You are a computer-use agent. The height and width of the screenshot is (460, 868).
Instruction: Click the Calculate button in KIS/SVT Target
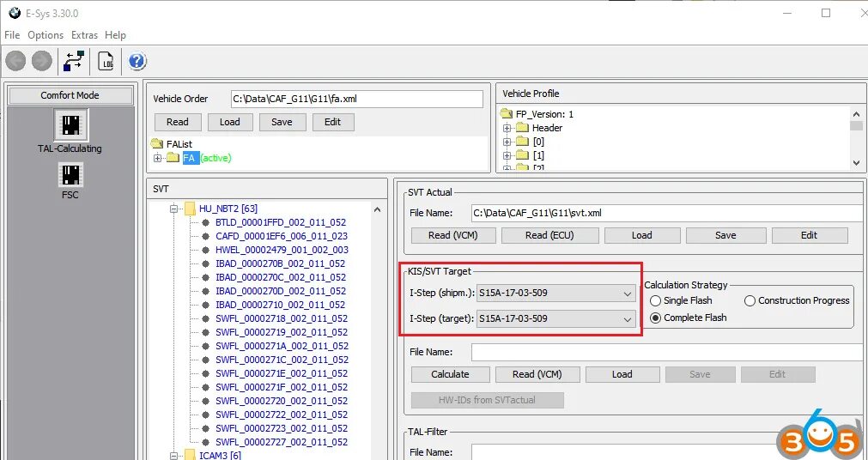pyautogui.click(x=450, y=374)
